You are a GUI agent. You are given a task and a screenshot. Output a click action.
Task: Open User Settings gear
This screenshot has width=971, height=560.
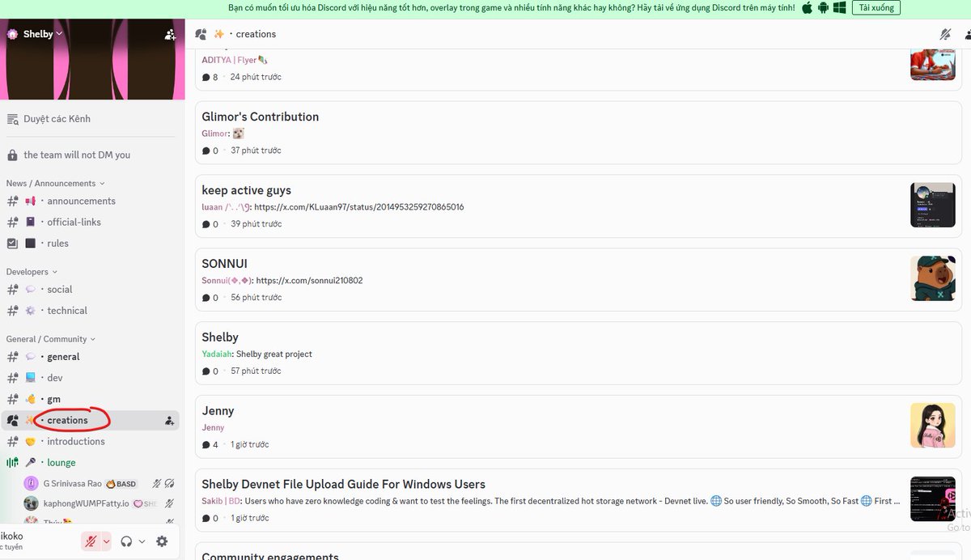pyautogui.click(x=162, y=541)
